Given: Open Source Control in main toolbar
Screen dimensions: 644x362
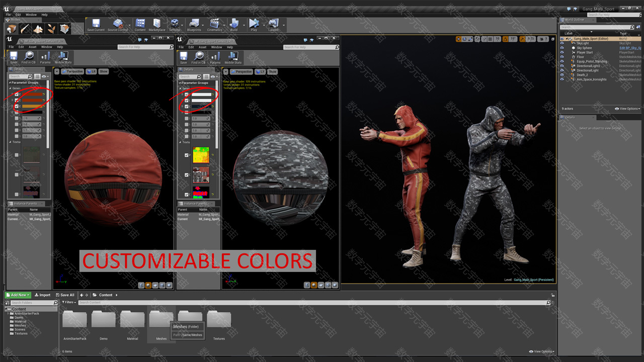Looking at the screenshot, I should (x=118, y=25).
